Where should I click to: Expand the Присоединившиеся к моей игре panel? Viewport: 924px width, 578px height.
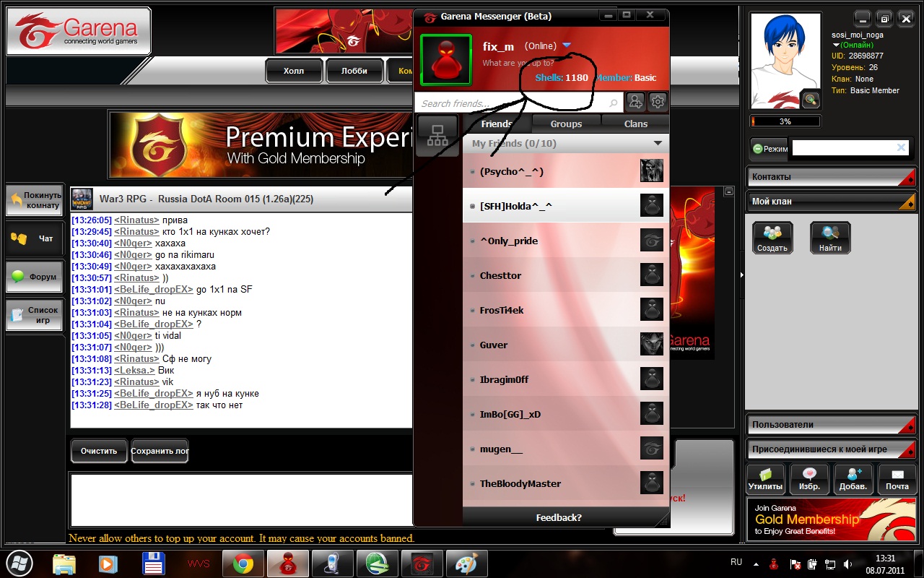coord(831,449)
